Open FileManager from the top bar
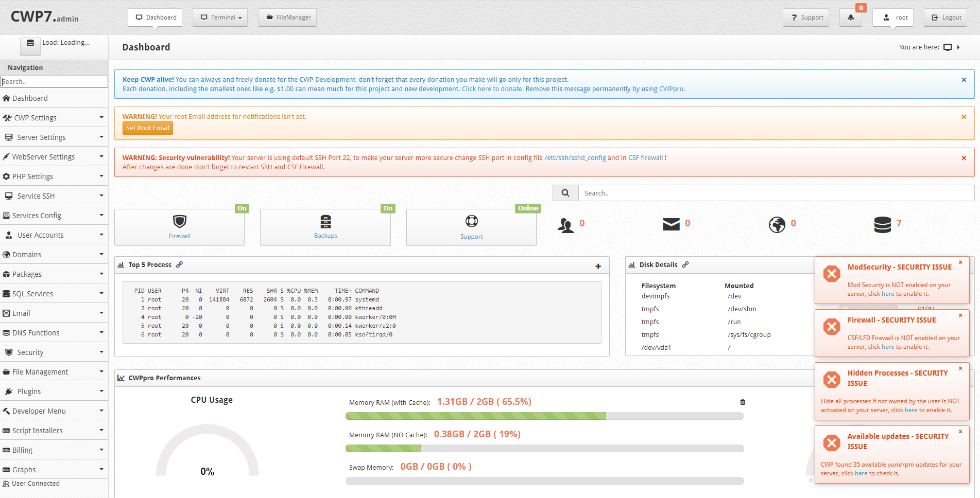Screen dimensions: 980x498 click(x=287, y=17)
